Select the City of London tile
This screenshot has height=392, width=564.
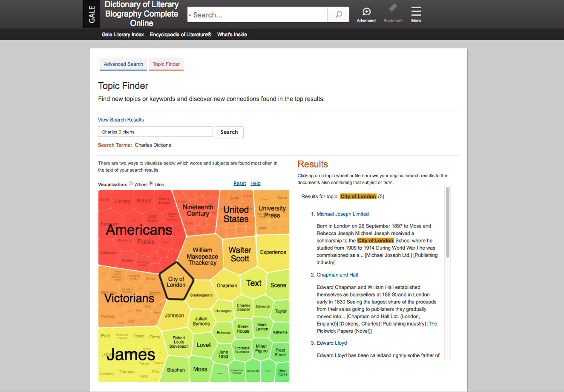(x=176, y=282)
